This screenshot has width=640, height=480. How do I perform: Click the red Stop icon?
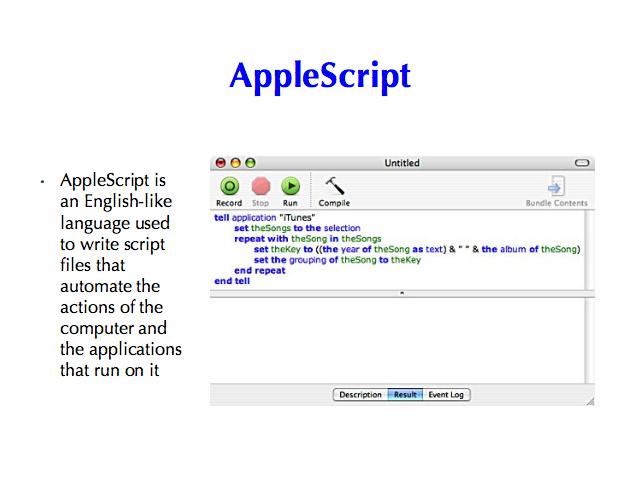[261, 187]
